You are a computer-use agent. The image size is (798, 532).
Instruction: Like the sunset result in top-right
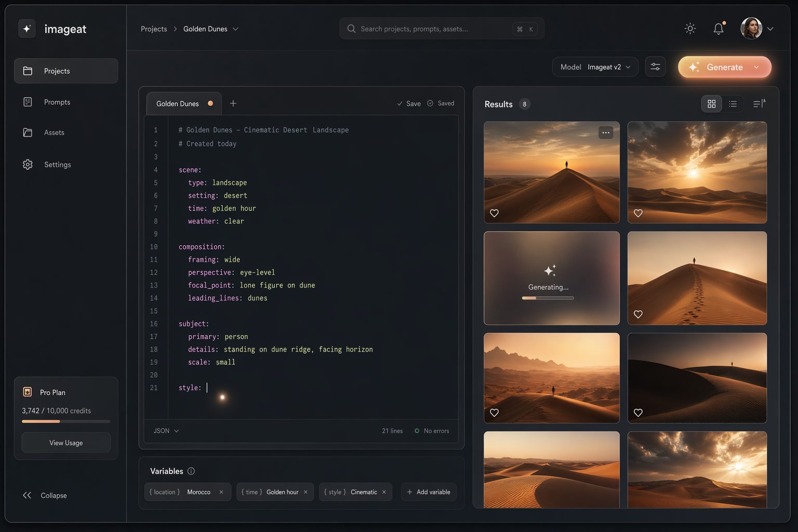(637, 213)
